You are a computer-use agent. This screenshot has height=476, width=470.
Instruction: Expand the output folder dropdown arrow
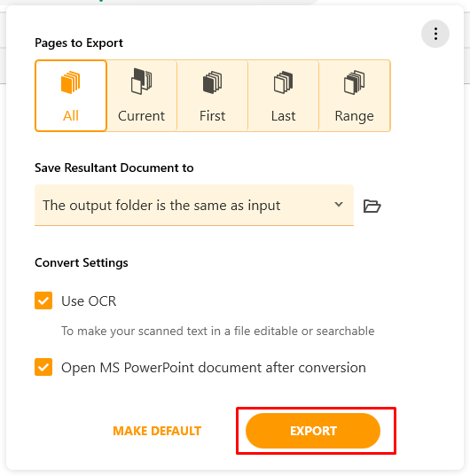(x=339, y=205)
